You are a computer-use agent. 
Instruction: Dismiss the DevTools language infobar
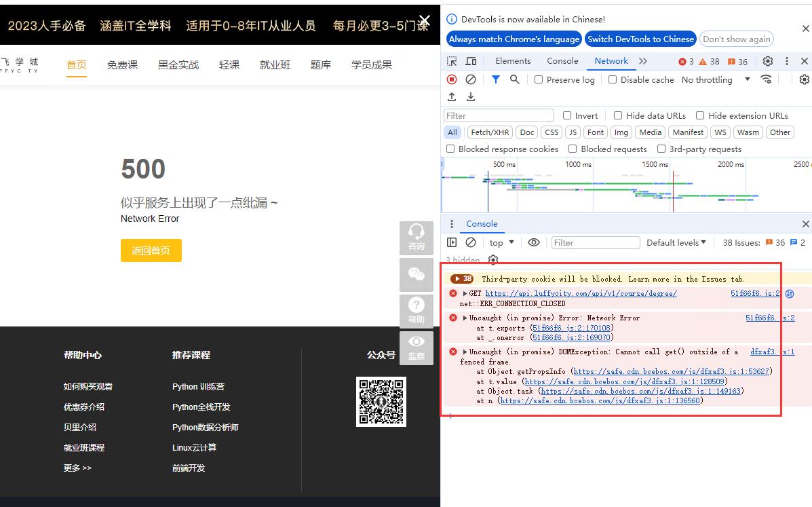(805, 29)
